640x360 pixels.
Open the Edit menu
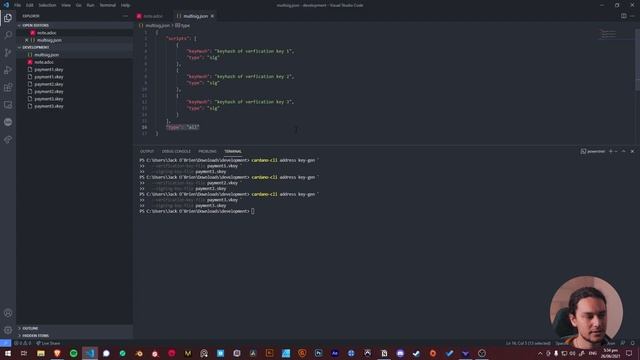pos(29,5)
